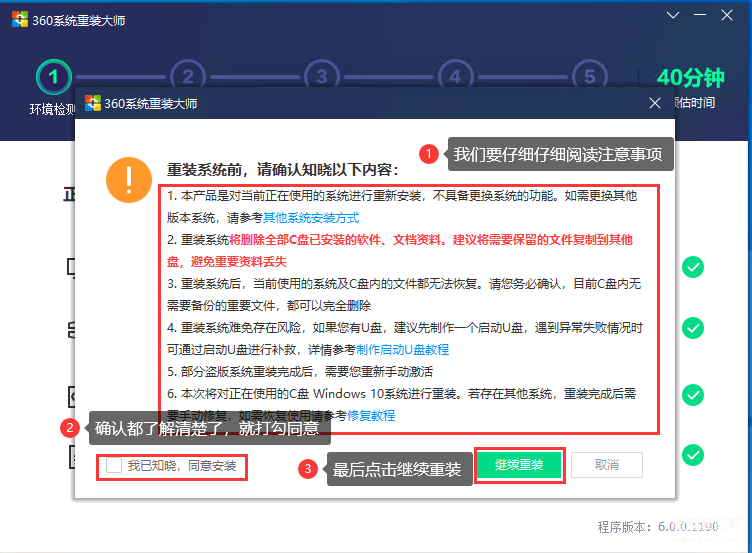
Task: Click the fourth green check mark icon
Action: point(693,455)
